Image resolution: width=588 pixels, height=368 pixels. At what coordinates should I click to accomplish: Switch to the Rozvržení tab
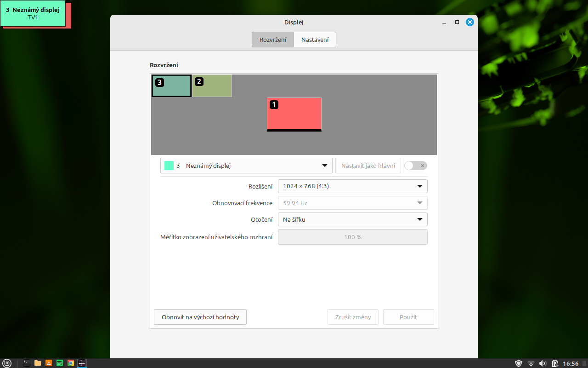[x=273, y=40]
